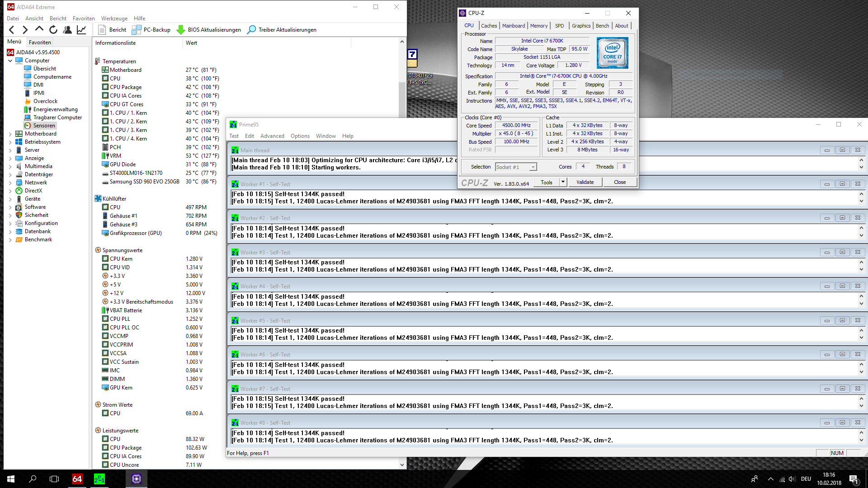Switch to the CPU-Z Memory tab
Screen dimensions: 868x488
(x=538, y=26)
